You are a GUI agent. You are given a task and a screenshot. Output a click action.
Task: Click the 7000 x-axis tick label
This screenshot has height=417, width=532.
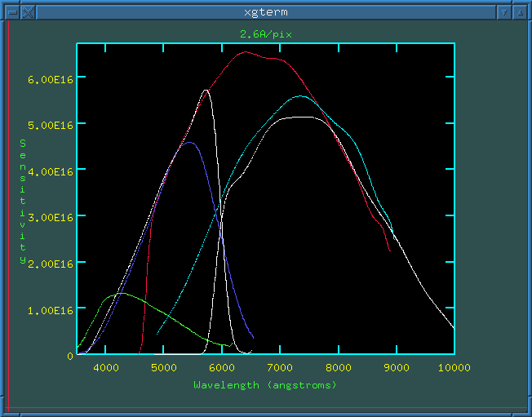[x=280, y=368]
